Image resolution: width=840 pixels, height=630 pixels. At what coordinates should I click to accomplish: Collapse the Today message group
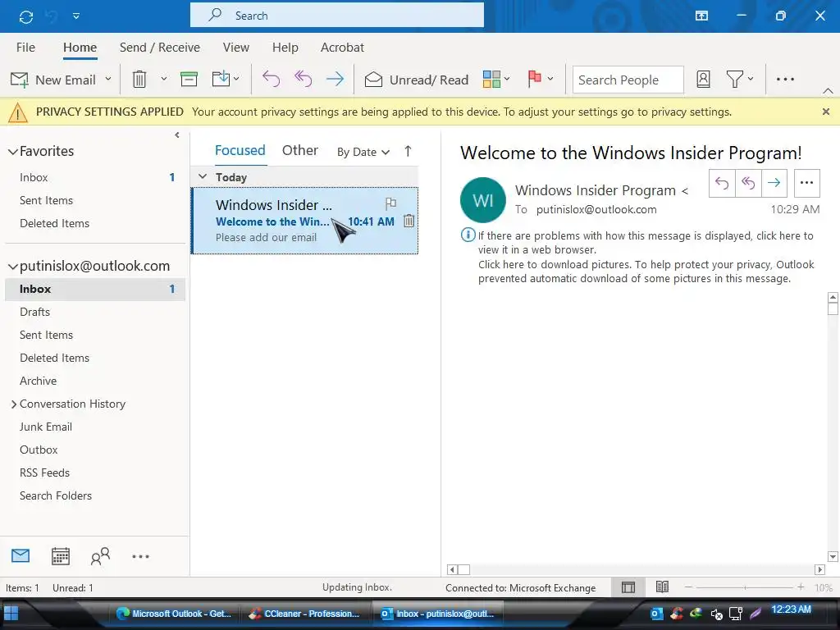point(203,176)
